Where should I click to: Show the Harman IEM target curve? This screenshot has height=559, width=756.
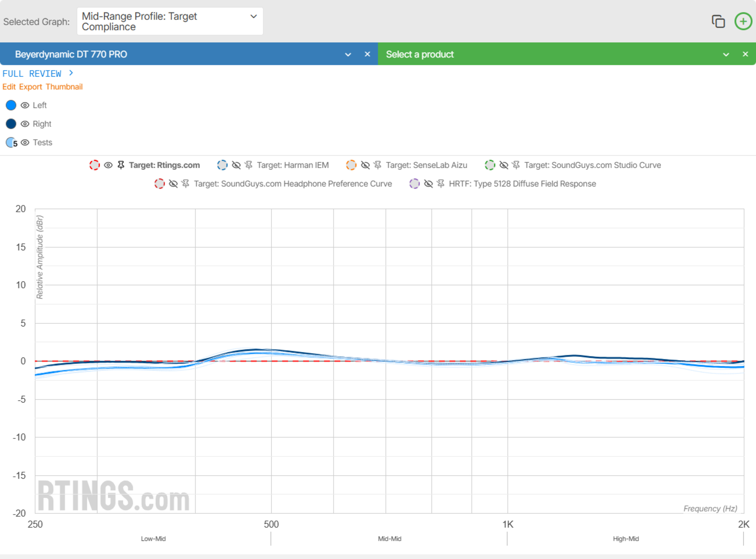pos(236,165)
